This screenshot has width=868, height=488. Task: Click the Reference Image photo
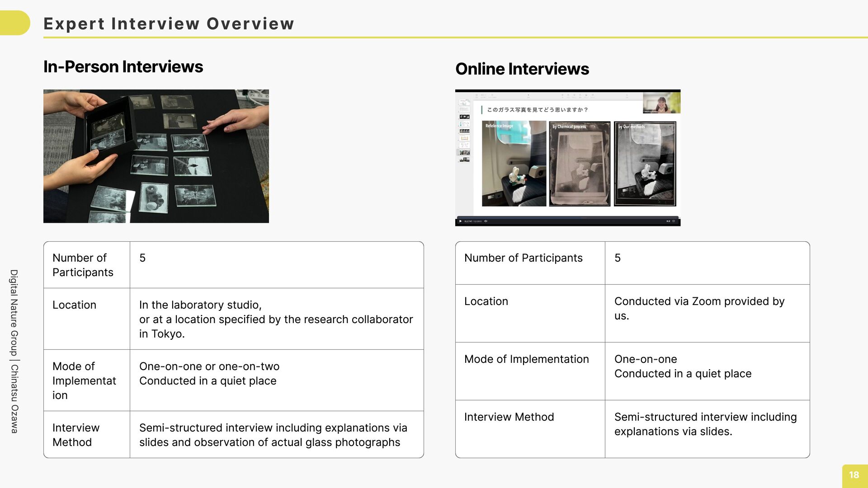514,164
